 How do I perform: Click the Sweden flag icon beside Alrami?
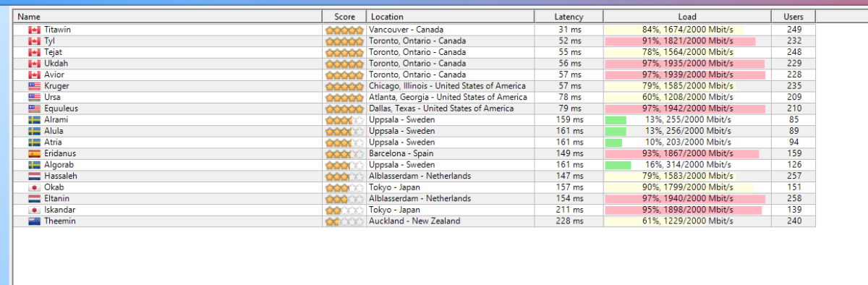34,120
